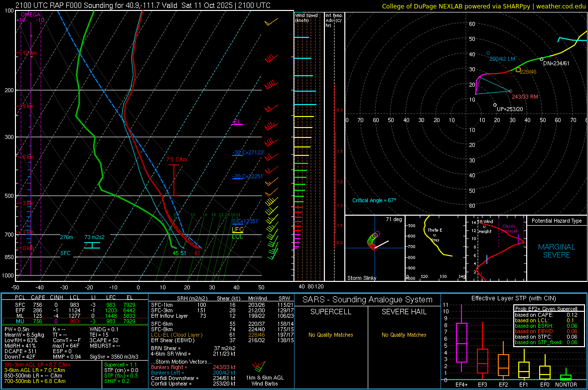Select the highlighted MU parcel row

pyautogui.click(x=75, y=321)
